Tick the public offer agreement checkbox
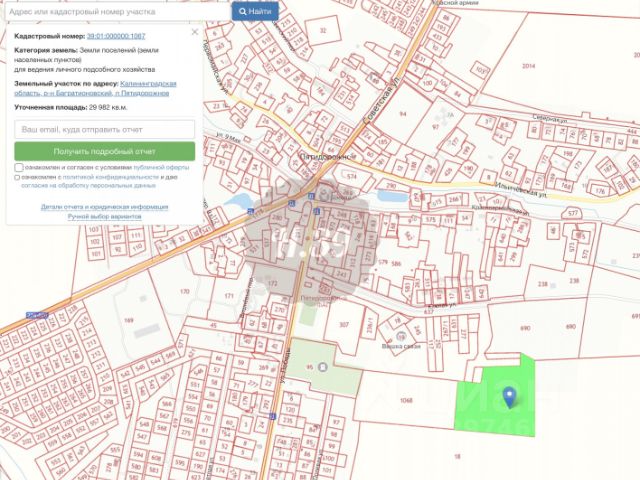This screenshot has height=480, width=640. (x=19, y=167)
